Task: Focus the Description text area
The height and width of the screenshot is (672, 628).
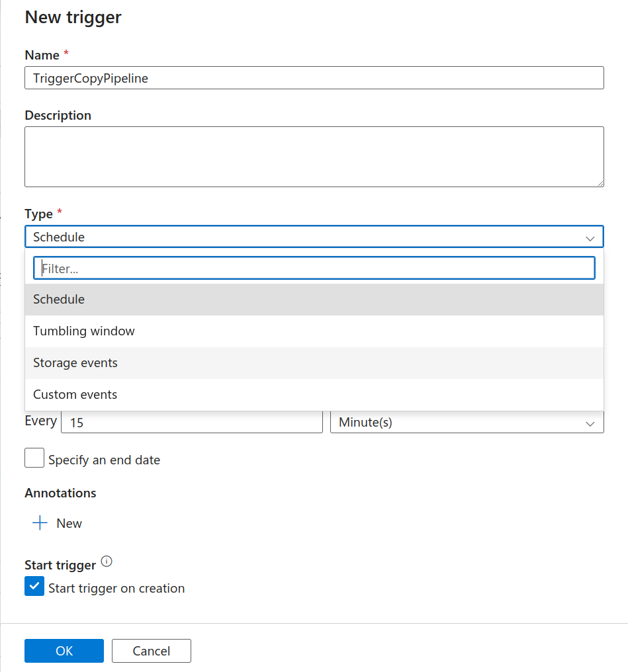Action: (314, 157)
